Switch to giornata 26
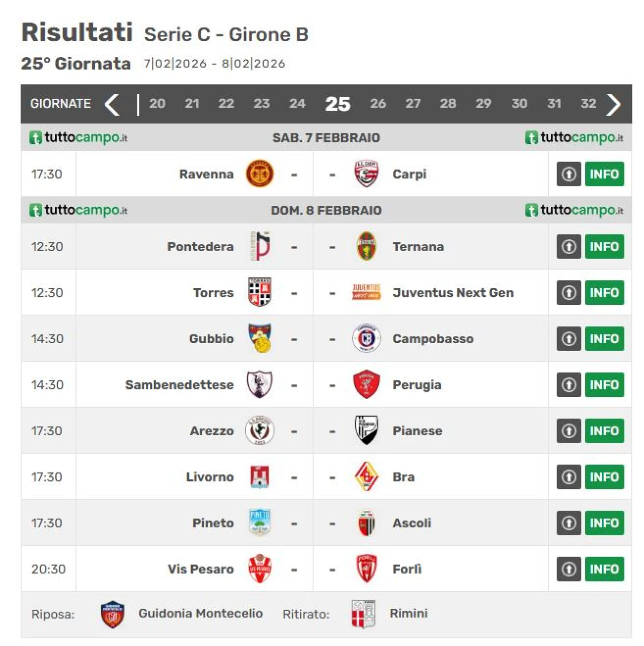This screenshot has height=646, width=644. point(378,104)
